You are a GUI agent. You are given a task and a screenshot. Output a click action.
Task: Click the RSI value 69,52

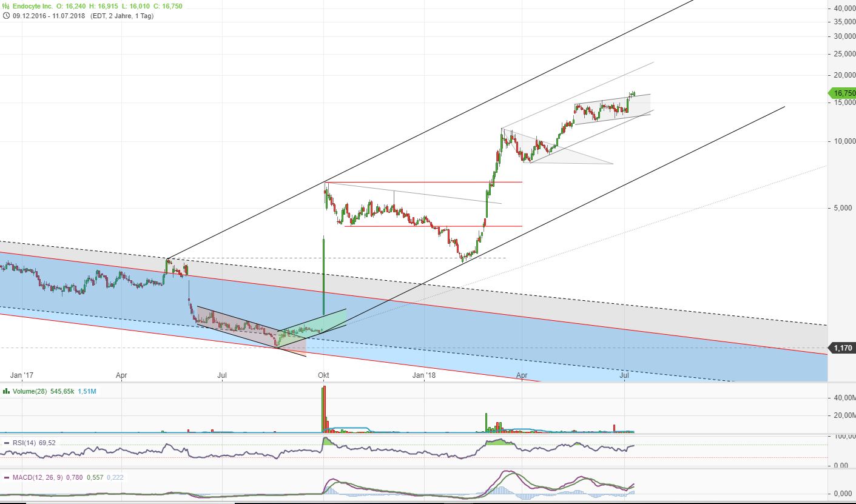click(48, 443)
